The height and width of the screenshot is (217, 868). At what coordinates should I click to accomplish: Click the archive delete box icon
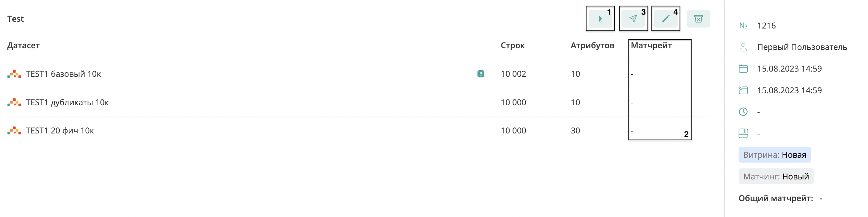[698, 19]
